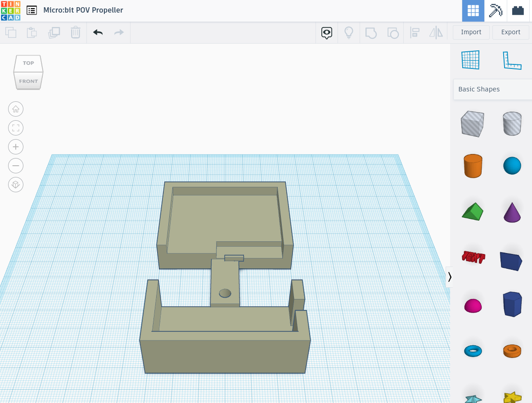The width and height of the screenshot is (532, 403).
Task: Zoom in with the plus button
Action: tap(16, 147)
